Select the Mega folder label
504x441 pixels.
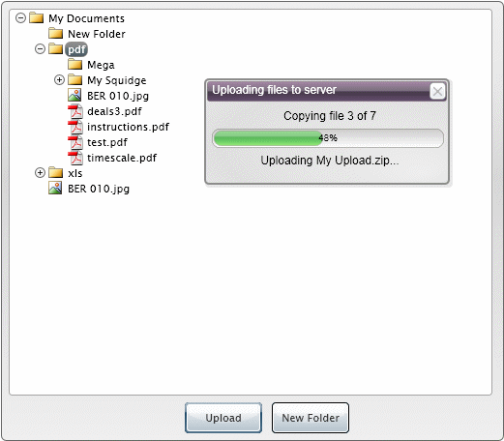pos(101,65)
